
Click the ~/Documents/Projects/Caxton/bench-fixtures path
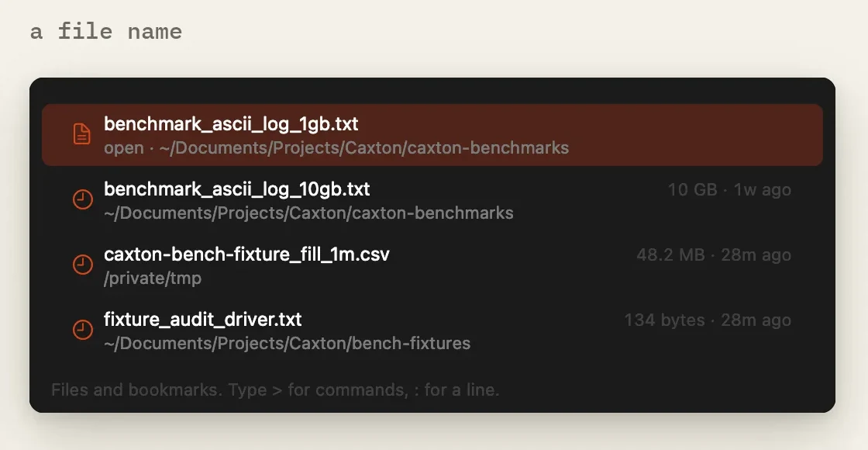tap(288, 344)
